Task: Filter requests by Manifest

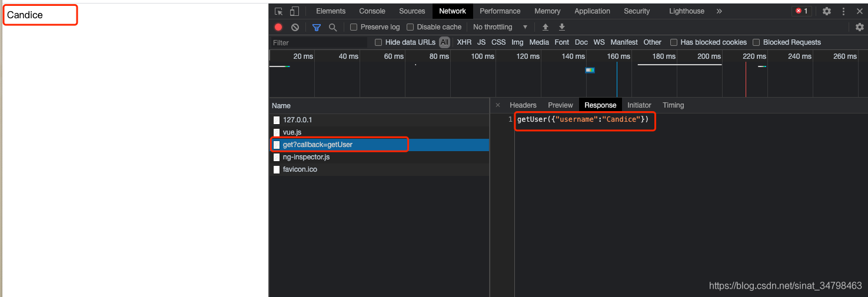Action: click(624, 42)
